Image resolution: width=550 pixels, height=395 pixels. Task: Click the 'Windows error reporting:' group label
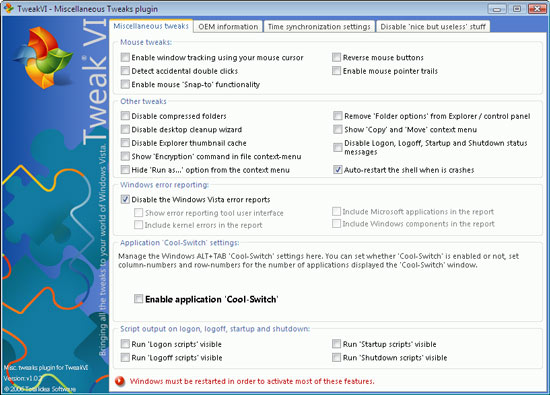tap(164, 185)
